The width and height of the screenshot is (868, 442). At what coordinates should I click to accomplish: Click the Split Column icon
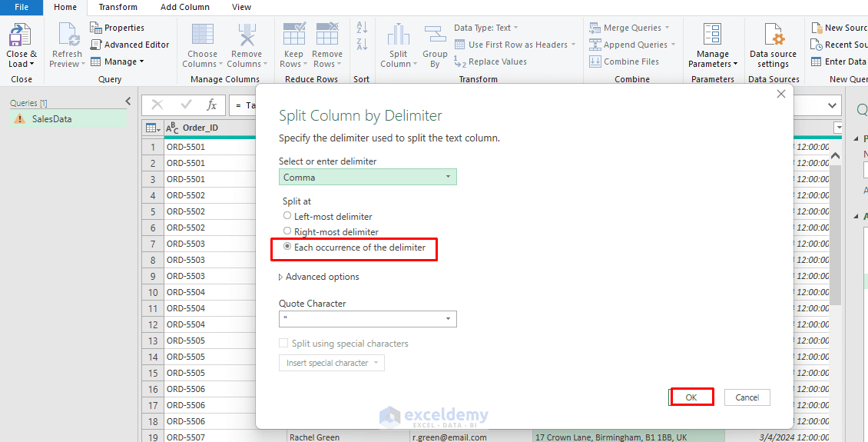pos(398,35)
